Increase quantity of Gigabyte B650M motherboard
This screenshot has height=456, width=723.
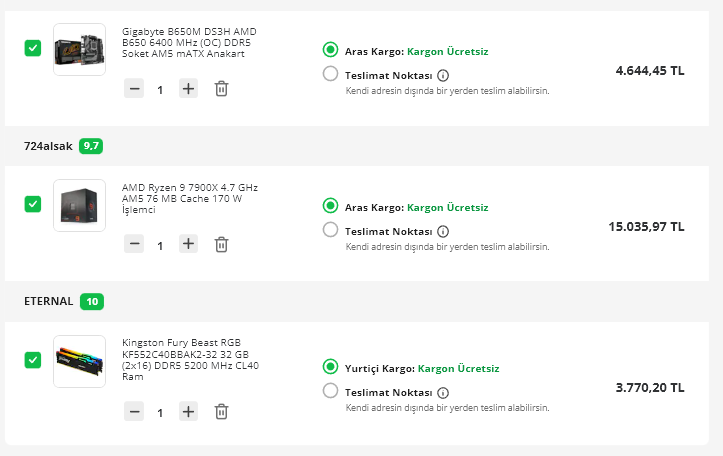(188, 89)
